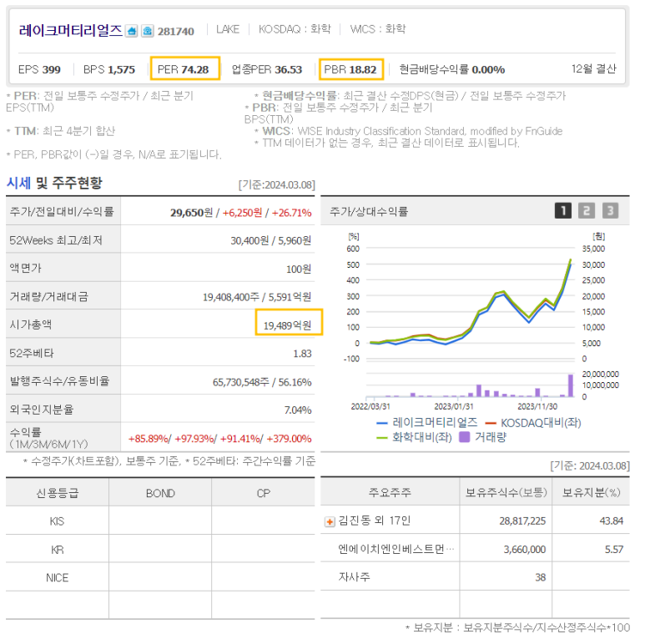Switch chart to period tab 1

pyautogui.click(x=562, y=210)
